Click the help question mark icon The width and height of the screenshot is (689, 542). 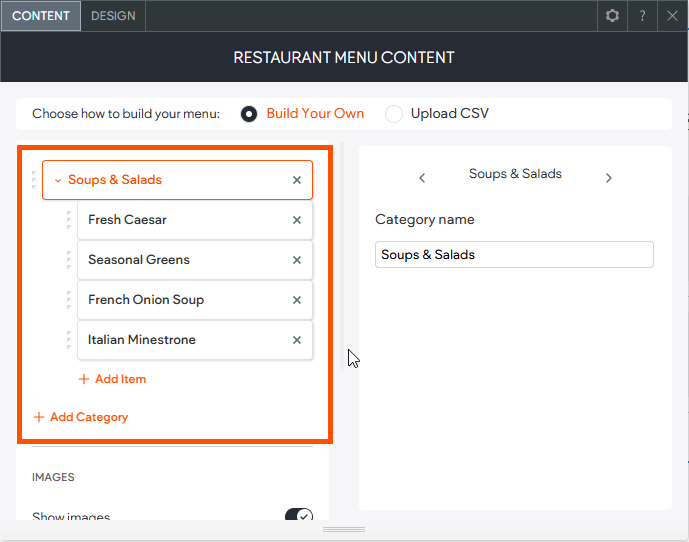tap(643, 16)
